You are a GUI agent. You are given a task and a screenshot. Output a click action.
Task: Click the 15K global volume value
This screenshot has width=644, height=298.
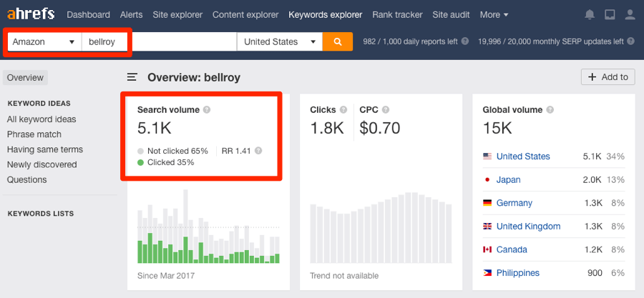(497, 129)
